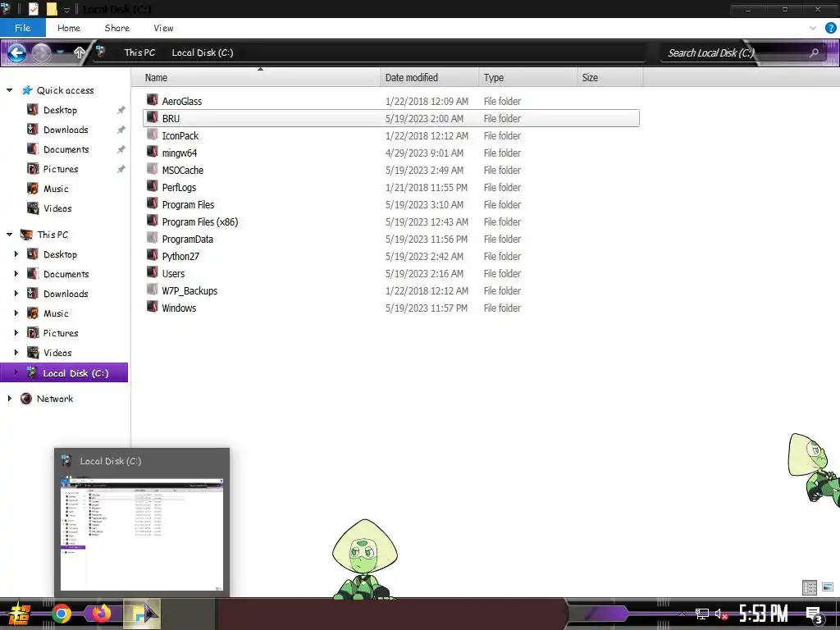This screenshot has height=630, width=840.
Task: Sort by Date modified column header
Action: point(429,78)
